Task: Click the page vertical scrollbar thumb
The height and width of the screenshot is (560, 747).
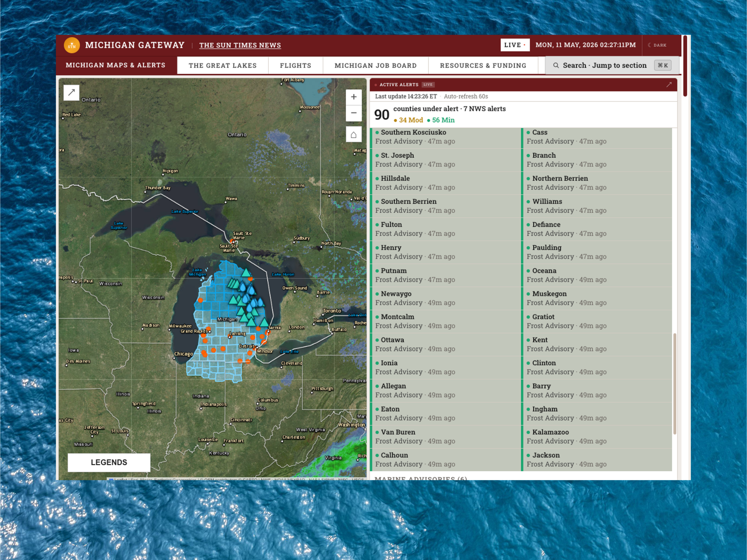Action: tap(685, 66)
